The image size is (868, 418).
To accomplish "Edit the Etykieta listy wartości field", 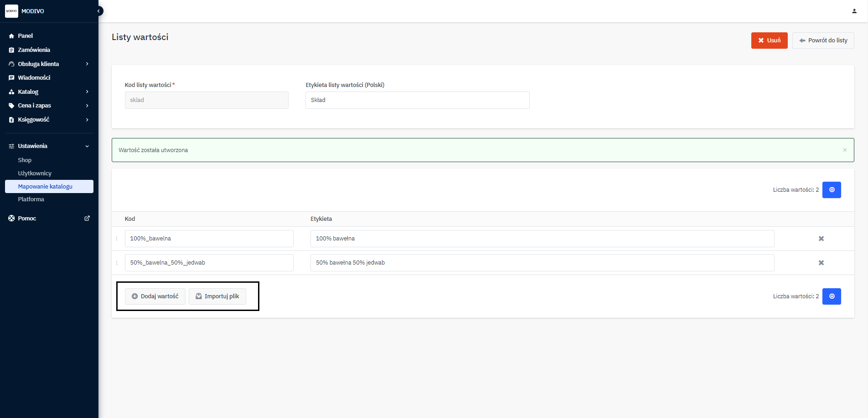I will (x=417, y=100).
